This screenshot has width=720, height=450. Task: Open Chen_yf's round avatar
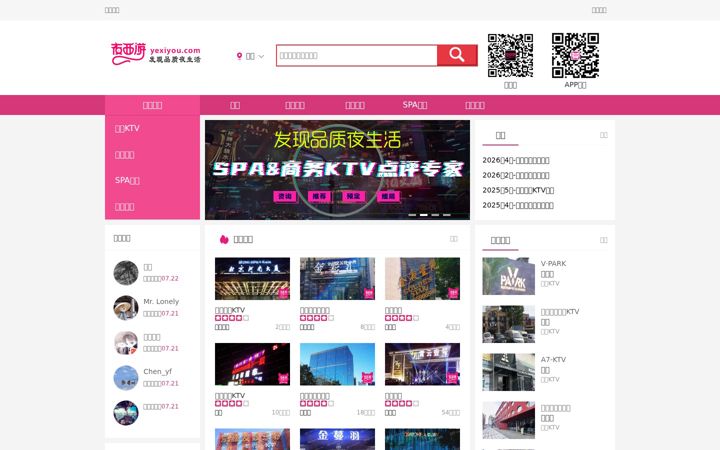tap(126, 377)
